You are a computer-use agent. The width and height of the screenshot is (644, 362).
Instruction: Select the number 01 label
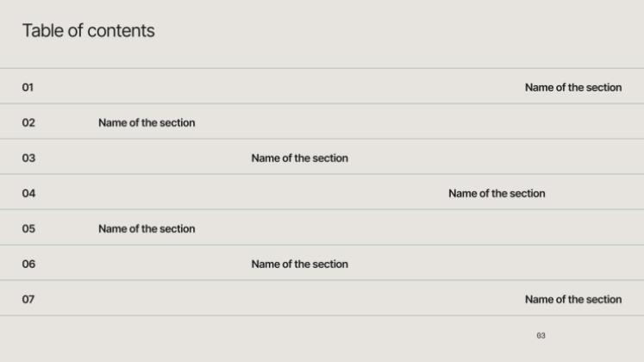coord(28,87)
